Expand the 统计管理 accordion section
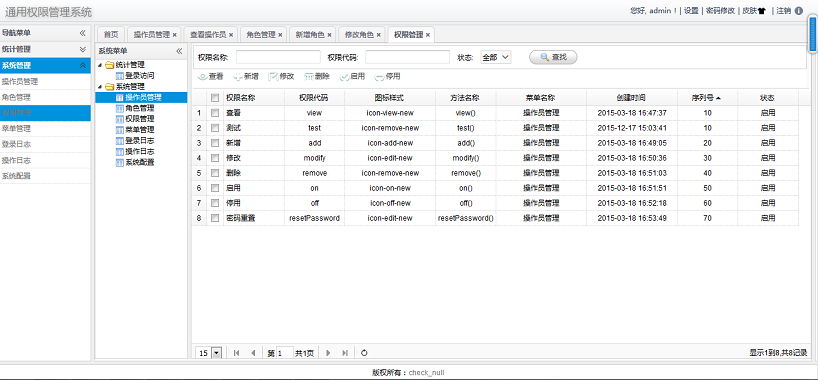The height and width of the screenshot is (380, 818). pyautogui.click(x=82, y=49)
